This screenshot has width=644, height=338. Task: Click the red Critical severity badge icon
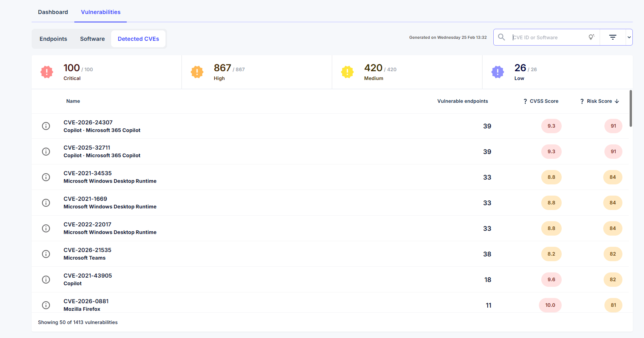point(47,72)
